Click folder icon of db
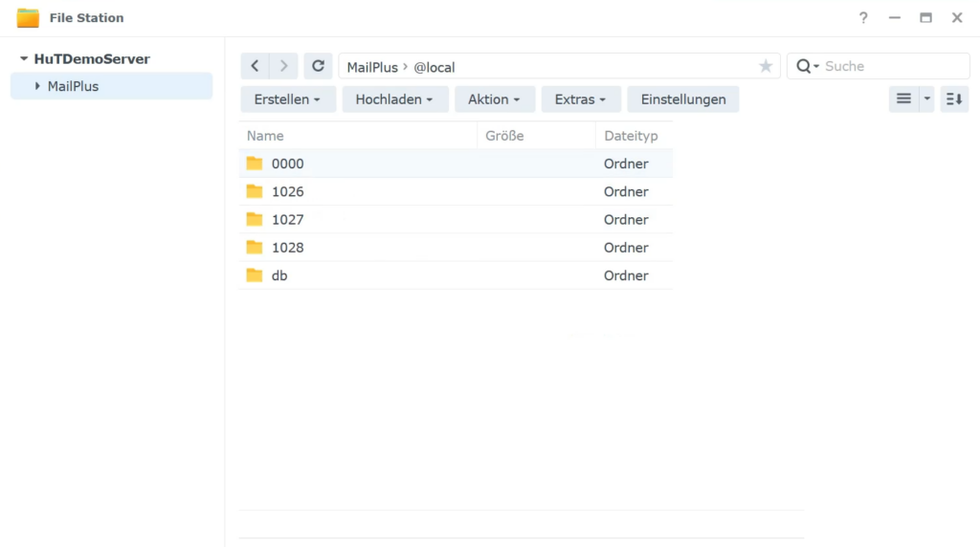The width and height of the screenshot is (980, 547). (x=255, y=275)
